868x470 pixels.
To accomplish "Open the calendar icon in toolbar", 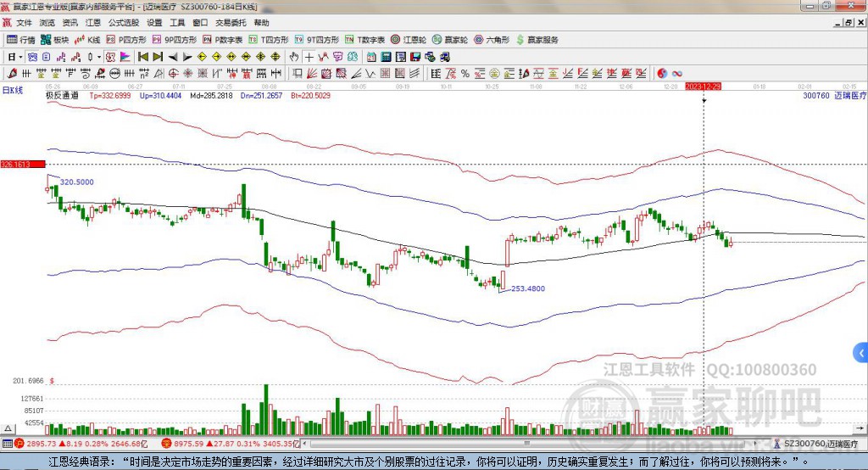I will tap(371, 57).
